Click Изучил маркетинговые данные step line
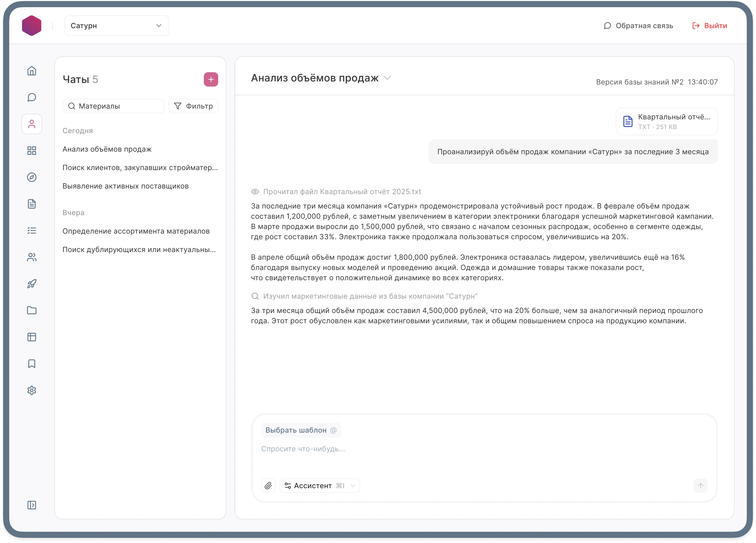The height and width of the screenshot is (543, 756). point(364,296)
